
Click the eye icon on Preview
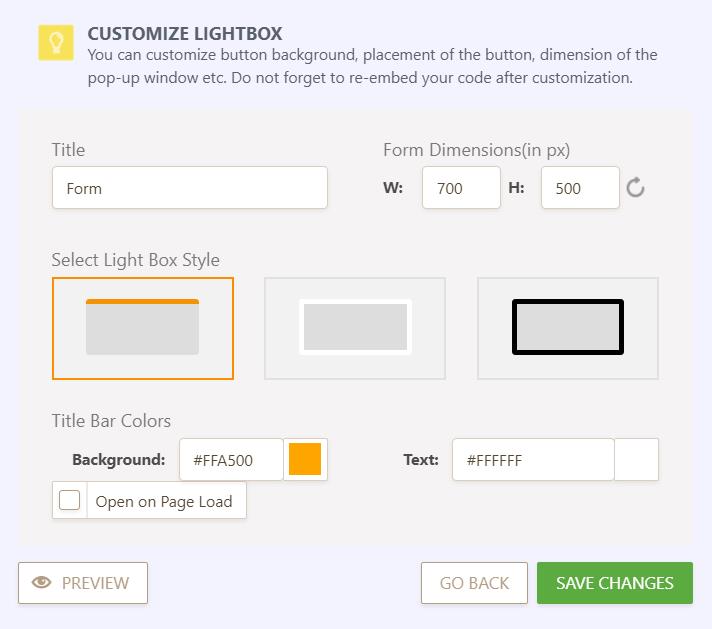pyautogui.click(x=42, y=583)
